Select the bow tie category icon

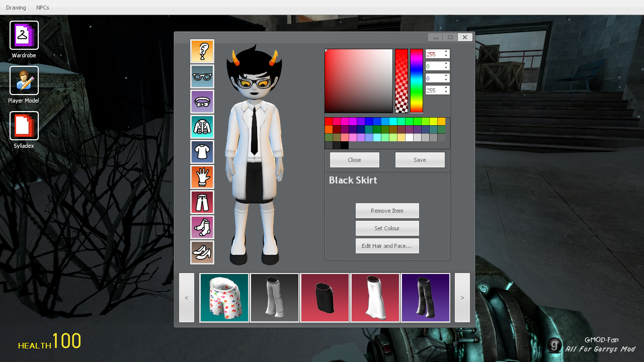[202, 102]
